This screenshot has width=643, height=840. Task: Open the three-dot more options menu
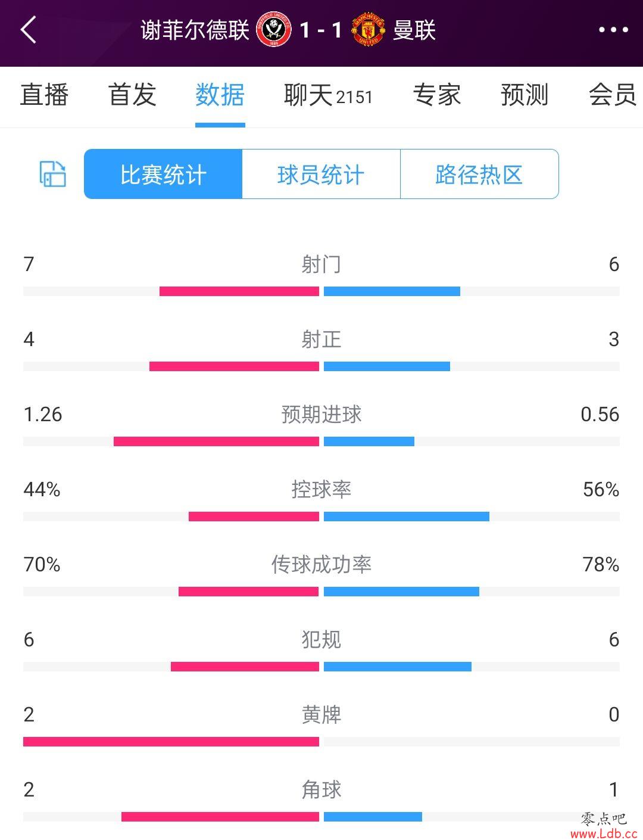click(x=613, y=30)
